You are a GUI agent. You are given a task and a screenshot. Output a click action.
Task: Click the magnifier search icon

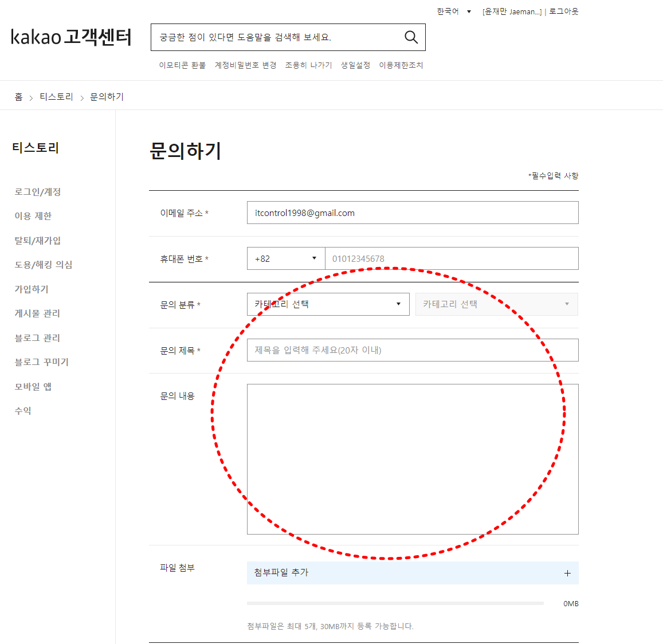click(411, 37)
